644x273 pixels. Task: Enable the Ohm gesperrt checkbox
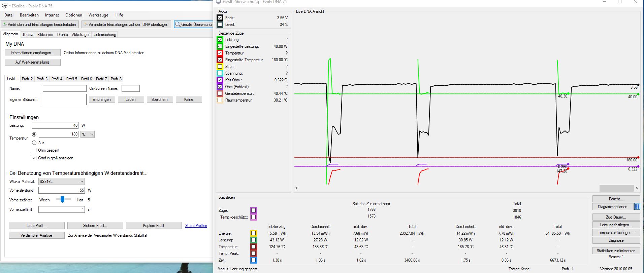pos(34,150)
